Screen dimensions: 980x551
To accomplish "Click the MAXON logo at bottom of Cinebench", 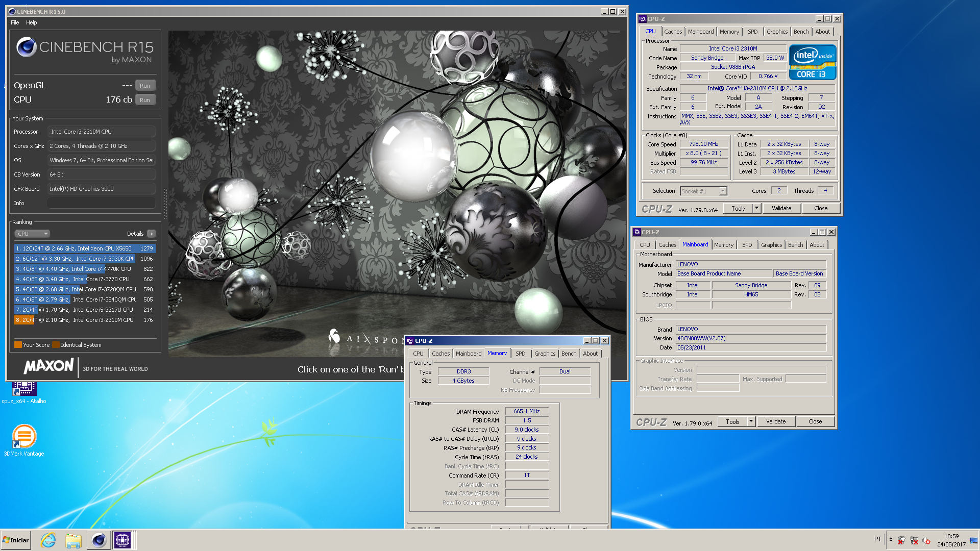I will click(49, 366).
